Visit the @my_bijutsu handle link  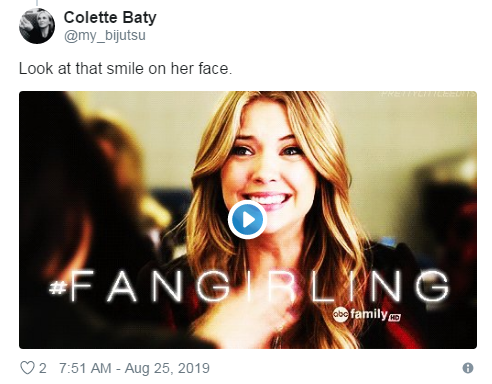(x=105, y=35)
